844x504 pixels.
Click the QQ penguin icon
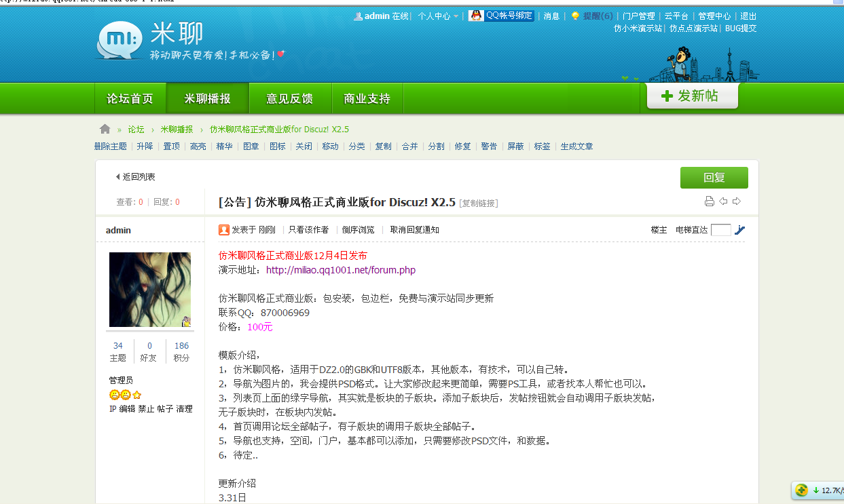(476, 16)
